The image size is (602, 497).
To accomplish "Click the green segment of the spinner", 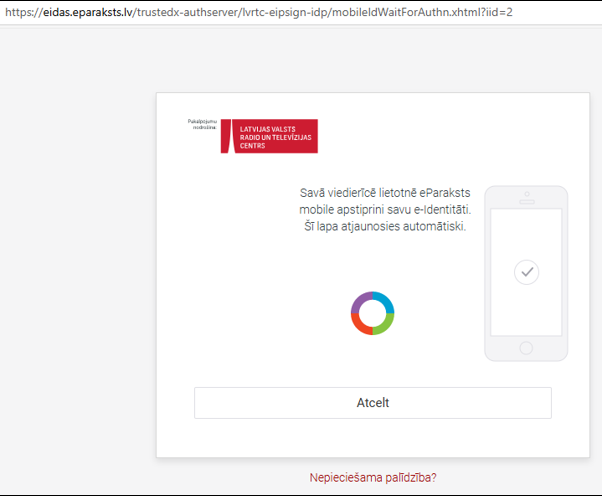I will tap(384, 324).
